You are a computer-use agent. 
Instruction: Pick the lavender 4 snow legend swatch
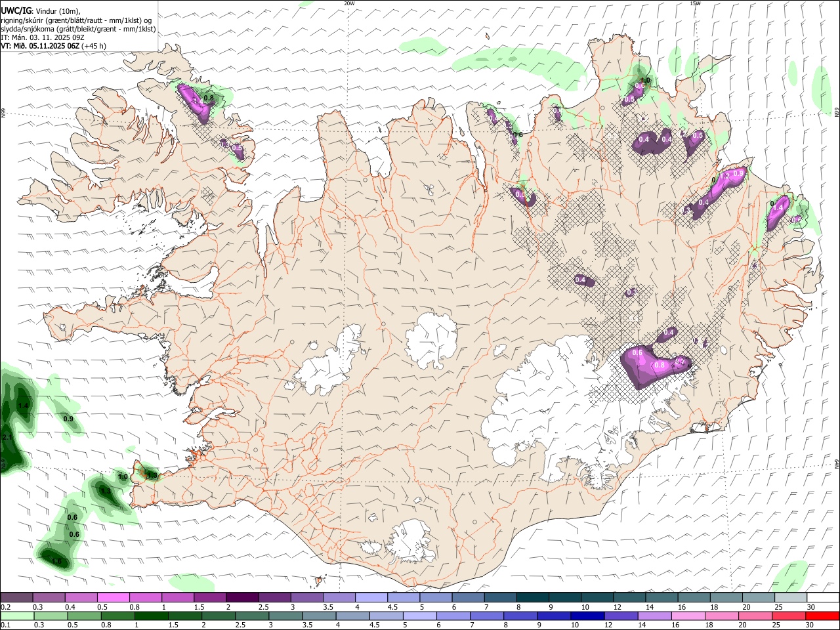[x=372, y=597]
